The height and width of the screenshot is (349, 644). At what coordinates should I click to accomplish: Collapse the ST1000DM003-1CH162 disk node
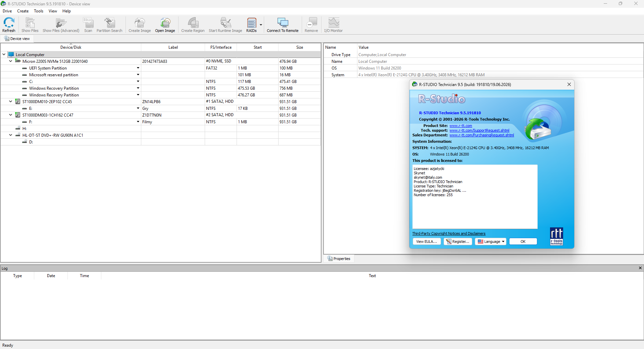[x=11, y=115]
